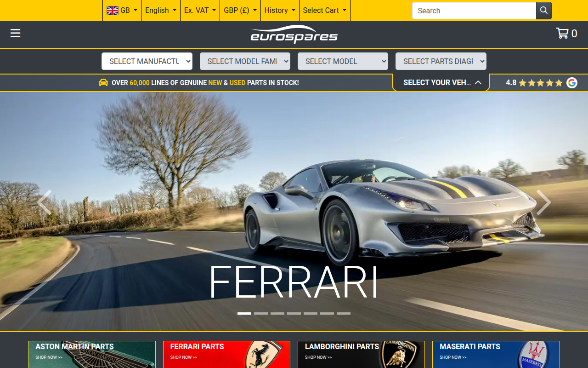This screenshot has width=588, height=368.
Task: Open the GB country dropdown
Action: 122,11
